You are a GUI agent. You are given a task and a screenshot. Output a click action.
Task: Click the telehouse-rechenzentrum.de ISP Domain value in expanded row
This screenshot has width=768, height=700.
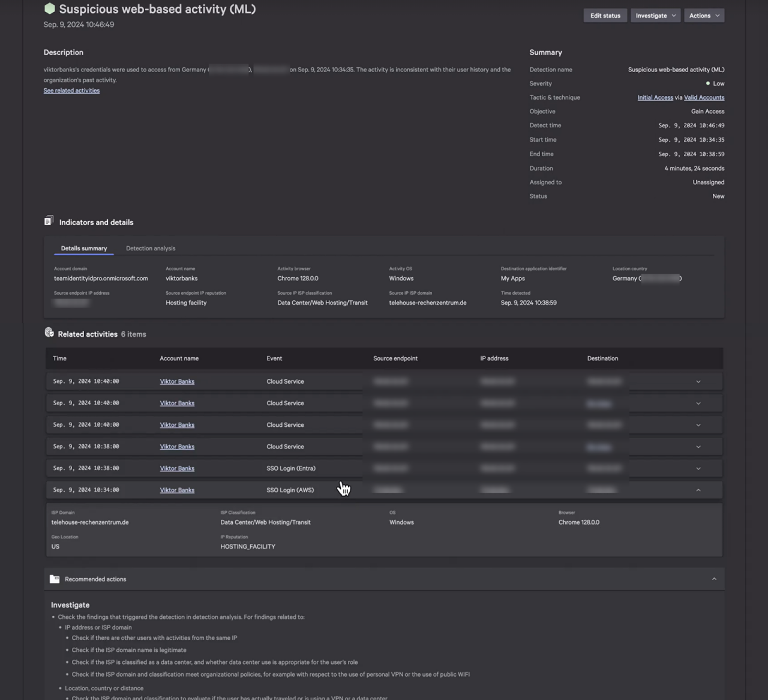(90, 522)
